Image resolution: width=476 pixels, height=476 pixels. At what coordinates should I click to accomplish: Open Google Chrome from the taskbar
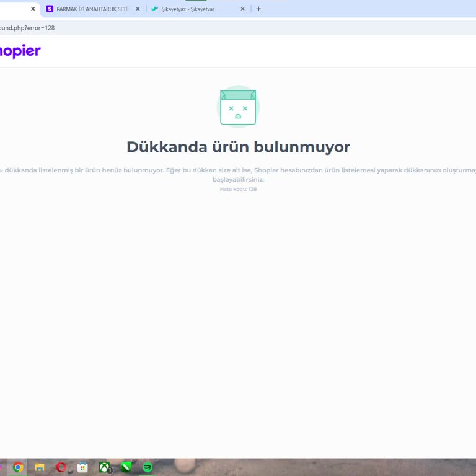pyautogui.click(x=18, y=467)
